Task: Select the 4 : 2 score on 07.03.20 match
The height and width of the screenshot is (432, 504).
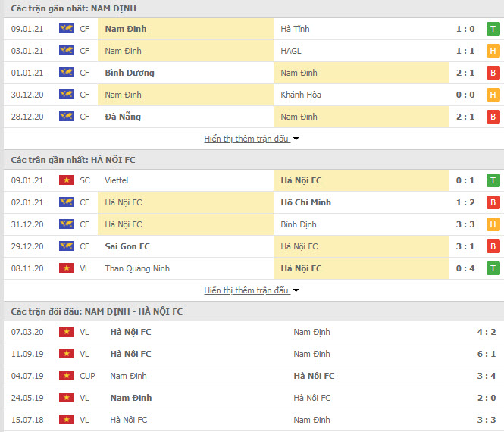Action: (x=487, y=332)
